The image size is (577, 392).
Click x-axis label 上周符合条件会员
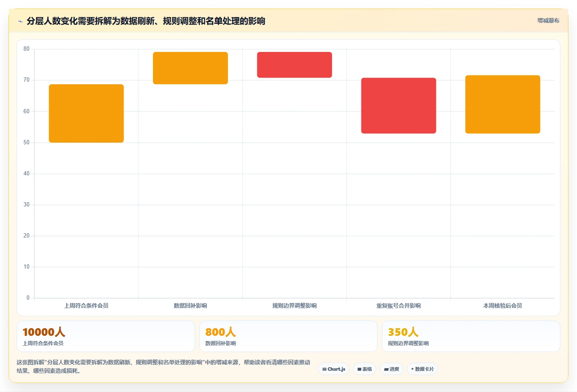click(x=87, y=306)
